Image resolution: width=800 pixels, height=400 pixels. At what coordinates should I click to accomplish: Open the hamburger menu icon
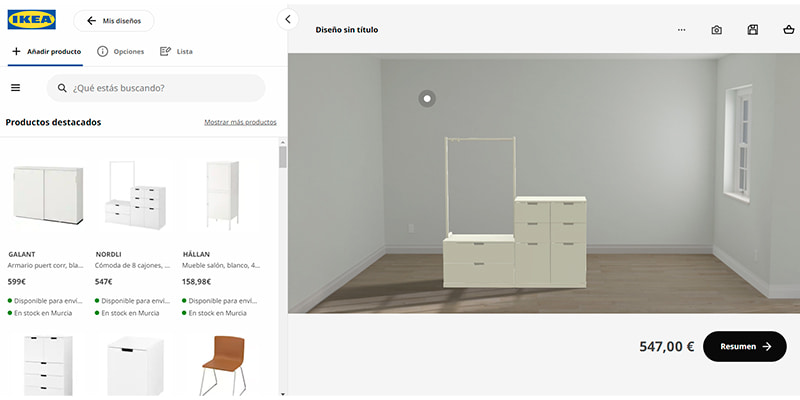pyautogui.click(x=16, y=88)
